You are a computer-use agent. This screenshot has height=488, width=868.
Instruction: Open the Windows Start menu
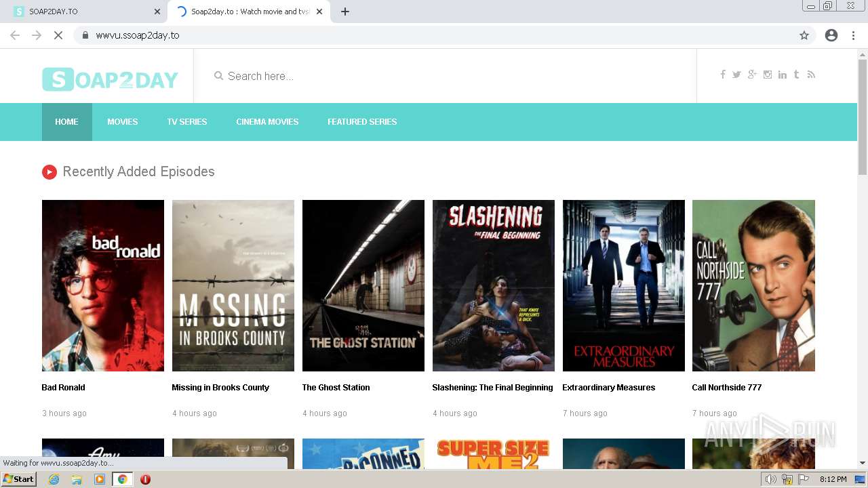click(x=19, y=479)
